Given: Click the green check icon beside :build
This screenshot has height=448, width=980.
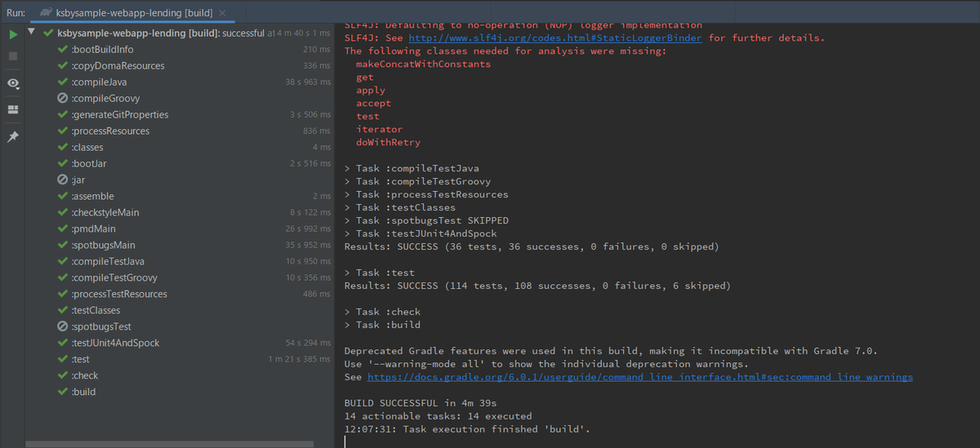Looking at the screenshot, I should [x=63, y=392].
